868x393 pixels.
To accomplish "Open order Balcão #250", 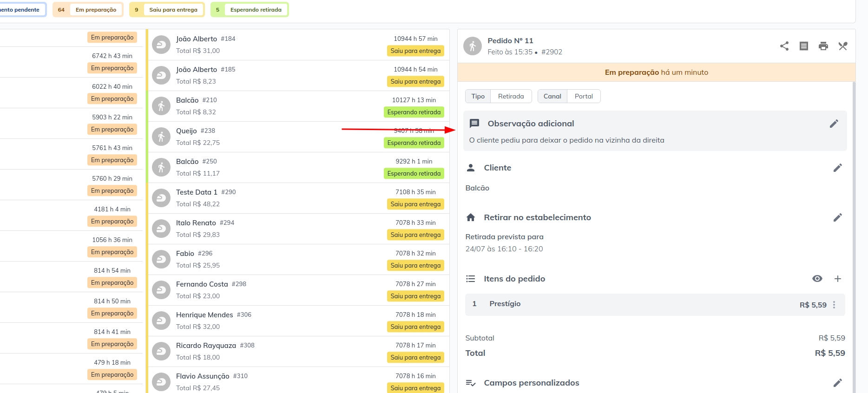I will click(298, 168).
